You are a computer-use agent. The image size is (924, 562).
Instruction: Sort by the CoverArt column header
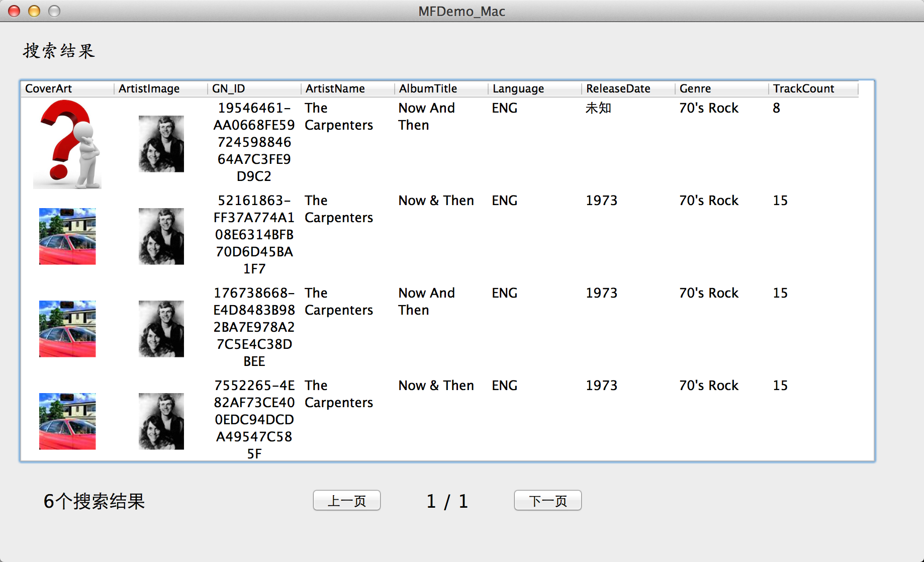click(67, 88)
